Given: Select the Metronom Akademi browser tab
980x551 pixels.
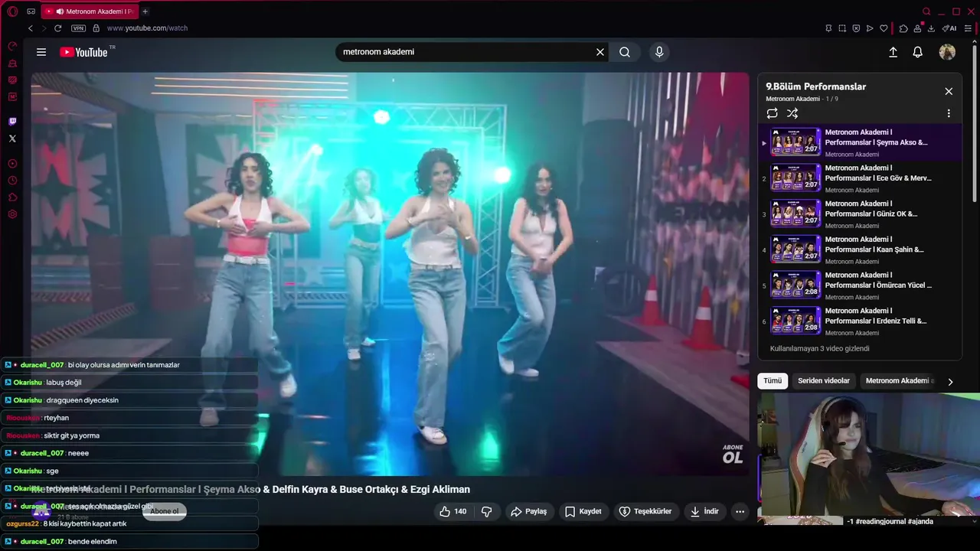Looking at the screenshot, I should 89,11.
